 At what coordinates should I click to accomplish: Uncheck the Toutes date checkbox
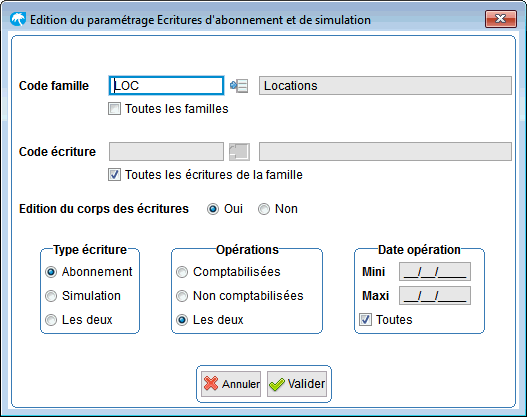point(365,320)
